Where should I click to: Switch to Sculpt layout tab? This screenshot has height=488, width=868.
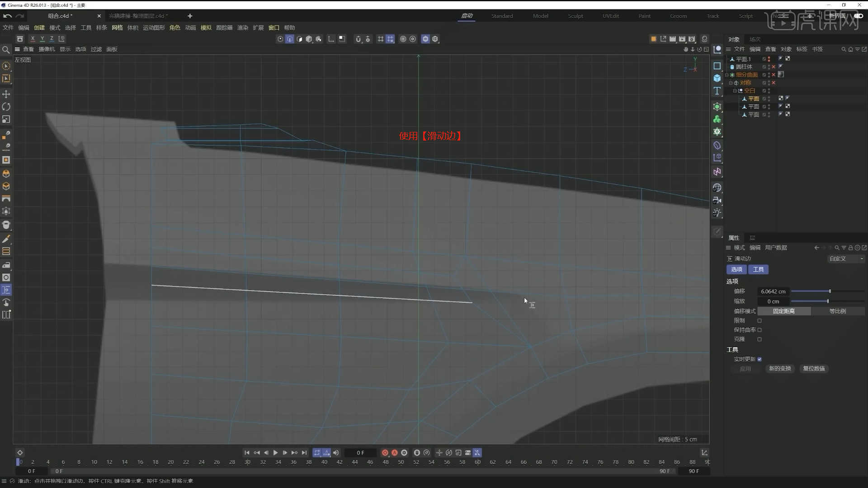pyautogui.click(x=575, y=16)
